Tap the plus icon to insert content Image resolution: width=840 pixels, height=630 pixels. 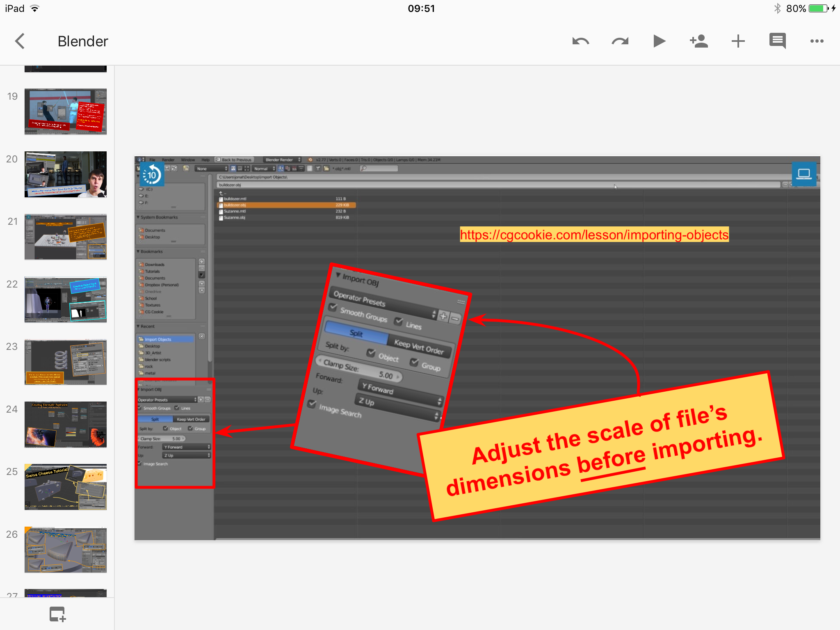coord(738,41)
